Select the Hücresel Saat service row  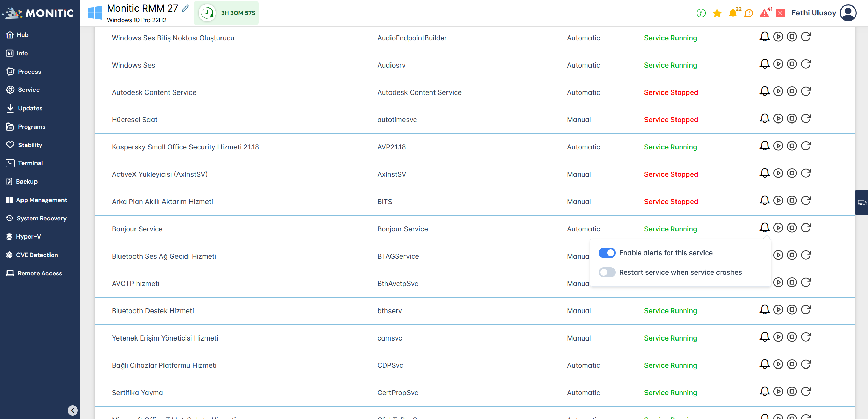135,120
